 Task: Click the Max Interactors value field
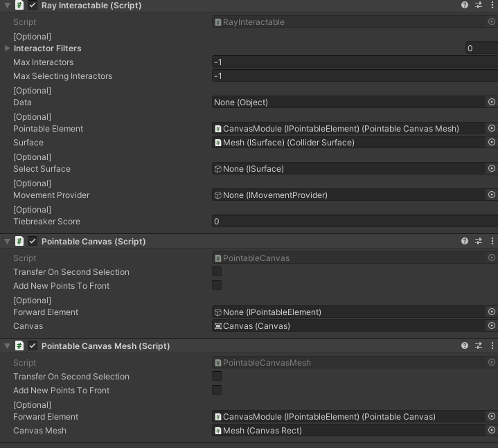click(x=355, y=62)
